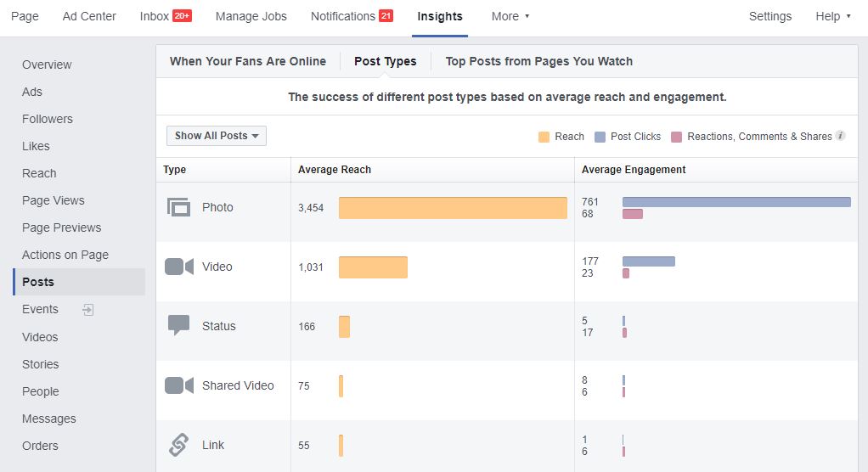Viewport: 868px width, 472px height.
Task: Click the Status average reach bar
Action: click(x=344, y=327)
